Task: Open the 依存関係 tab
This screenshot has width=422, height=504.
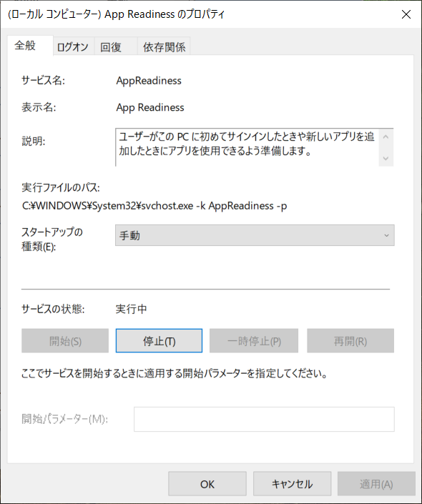Action: coord(164,47)
